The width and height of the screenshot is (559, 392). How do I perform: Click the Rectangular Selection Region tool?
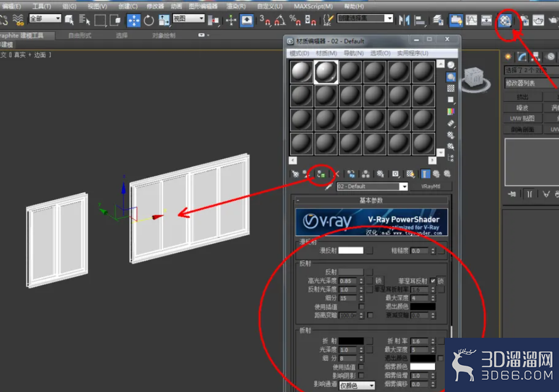tap(100, 20)
